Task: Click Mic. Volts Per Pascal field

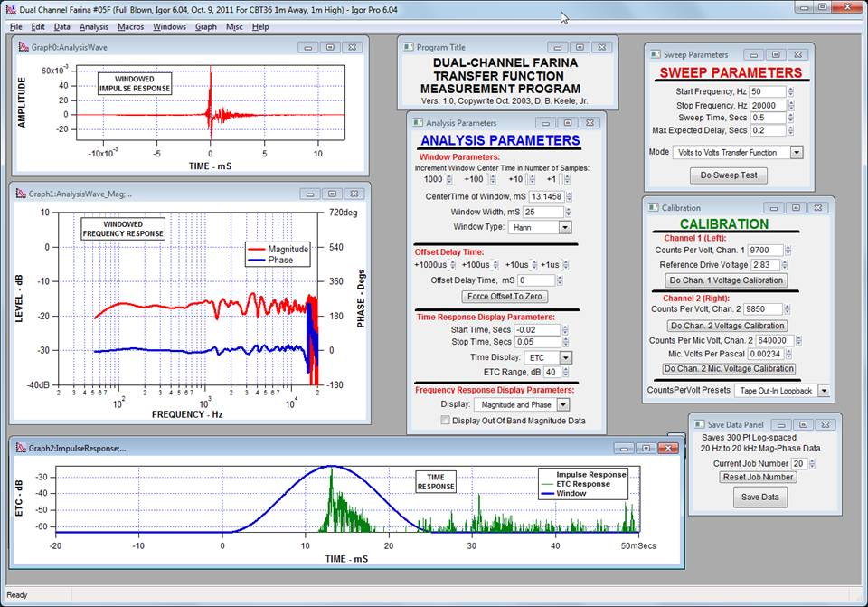Action: pyautogui.click(x=766, y=354)
